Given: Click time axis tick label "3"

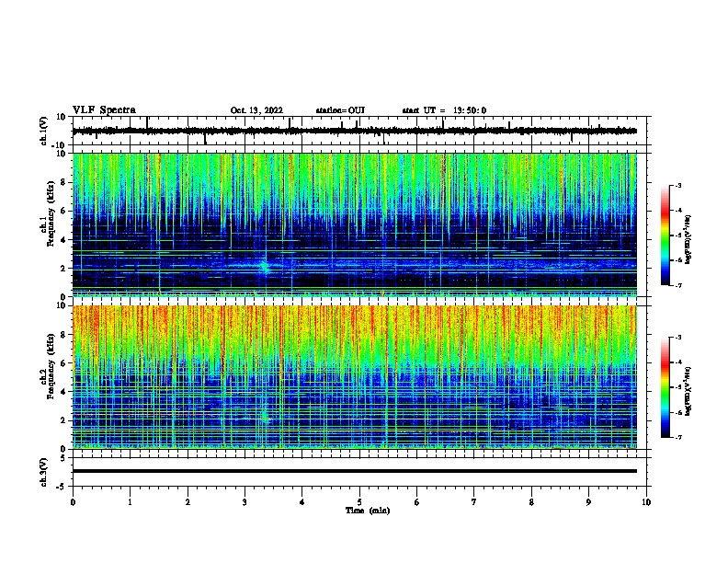Looking at the screenshot, I should tap(245, 502).
